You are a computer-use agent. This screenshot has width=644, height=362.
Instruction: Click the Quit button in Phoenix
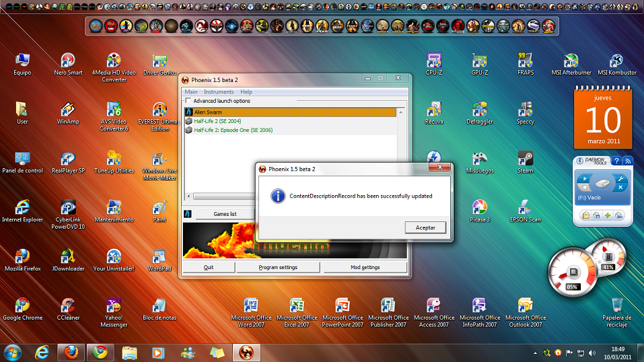(x=209, y=267)
